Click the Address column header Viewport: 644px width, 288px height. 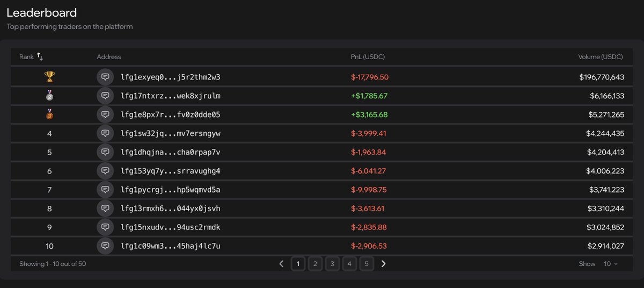[109, 57]
